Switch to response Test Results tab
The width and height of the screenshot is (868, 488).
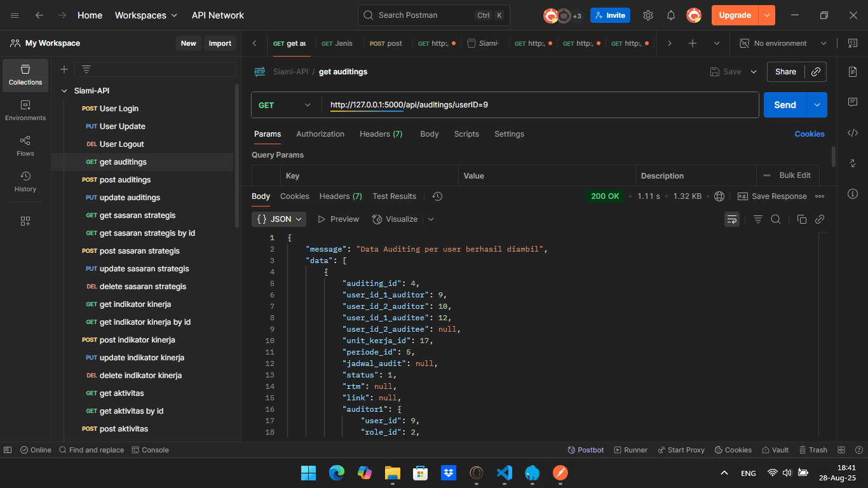coord(394,196)
